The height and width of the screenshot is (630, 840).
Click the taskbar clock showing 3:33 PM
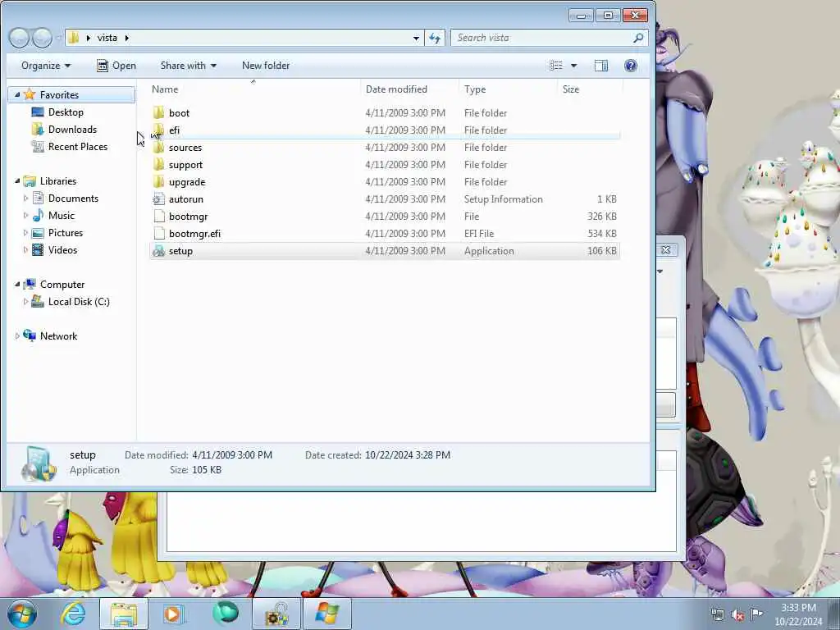[x=798, y=614]
